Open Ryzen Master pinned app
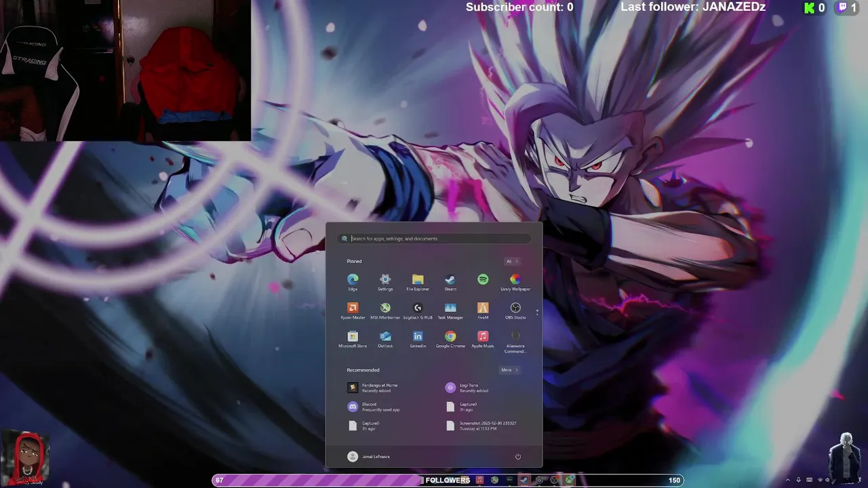 pyautogui.click(x=353, y=310)
